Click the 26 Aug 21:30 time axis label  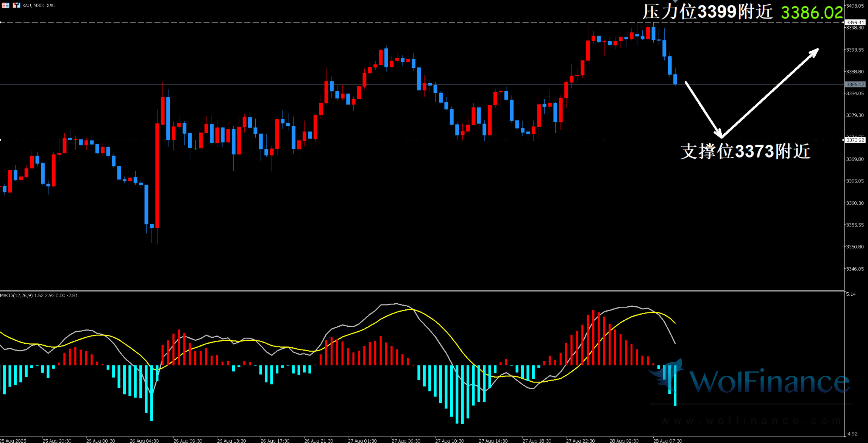319,441
